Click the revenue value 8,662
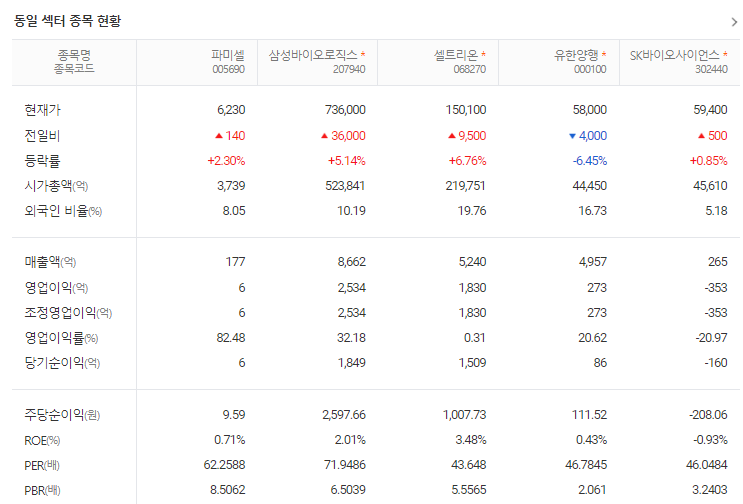743x504 pixels. pos(352,261)
